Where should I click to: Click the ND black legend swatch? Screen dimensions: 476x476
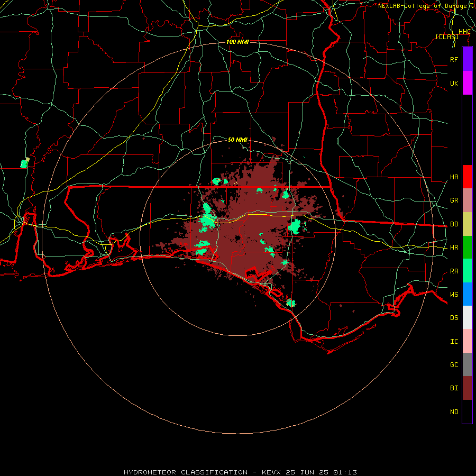[x=467, y=411]
